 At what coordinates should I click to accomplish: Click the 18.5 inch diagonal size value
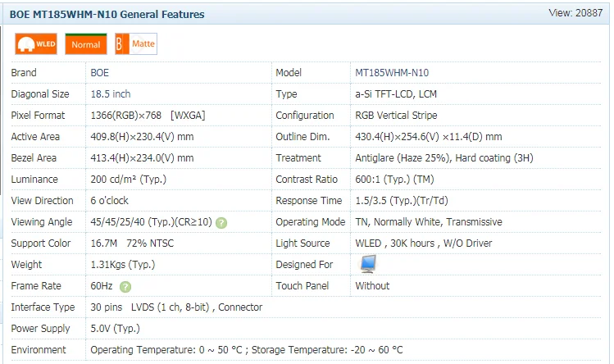click(x=111, y=94)
